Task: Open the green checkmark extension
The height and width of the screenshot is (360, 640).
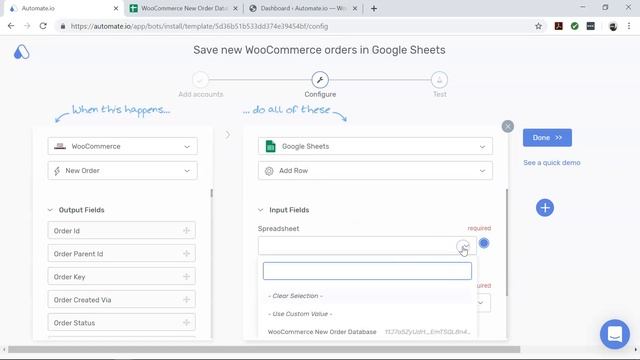Action: click(575, 26)
